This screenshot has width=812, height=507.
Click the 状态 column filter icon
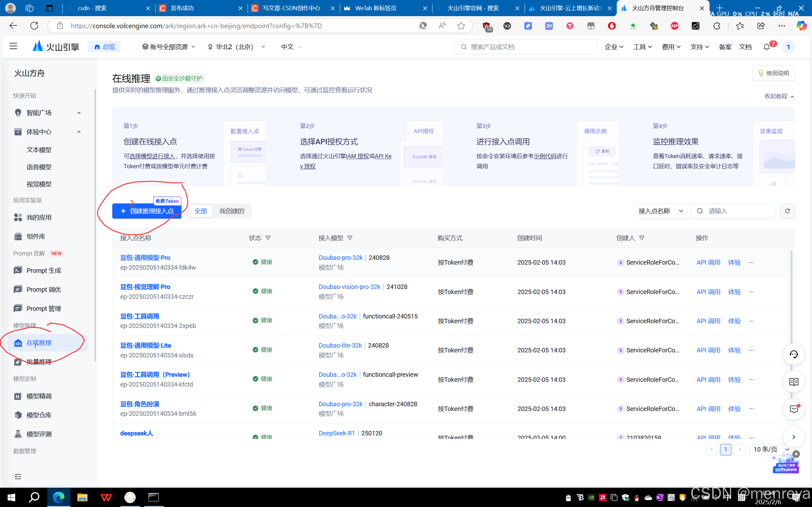[268, 238]
